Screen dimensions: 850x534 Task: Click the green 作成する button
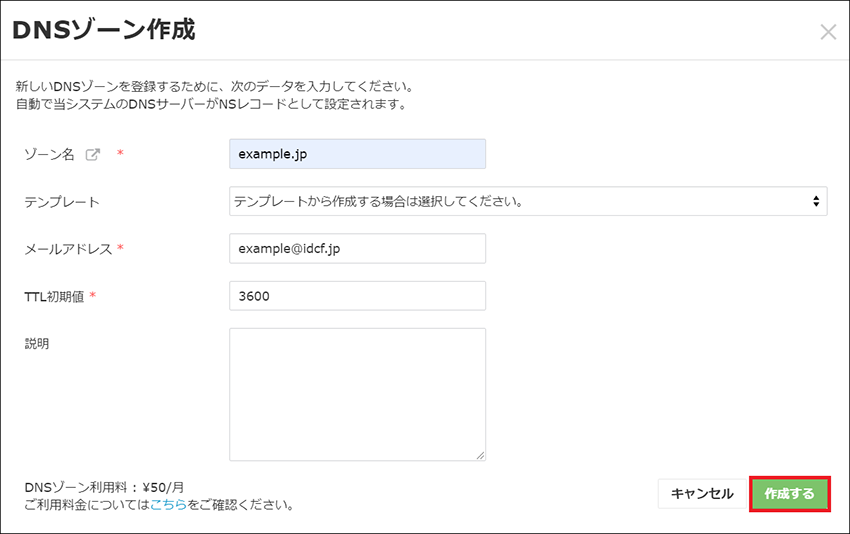click(789, 494)
